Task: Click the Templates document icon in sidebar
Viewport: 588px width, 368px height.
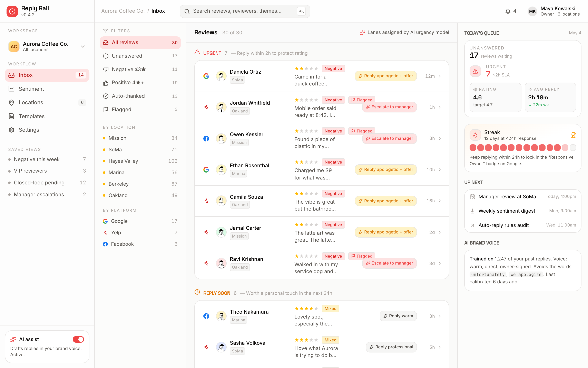Action: pyautogui.click(x=11, y=116)
